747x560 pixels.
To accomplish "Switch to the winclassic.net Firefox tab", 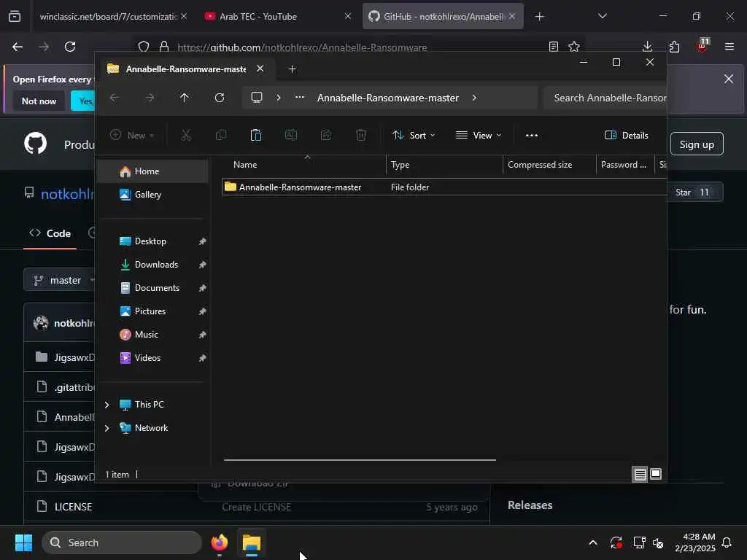I will pyautogui.click(x=109, y=17).
